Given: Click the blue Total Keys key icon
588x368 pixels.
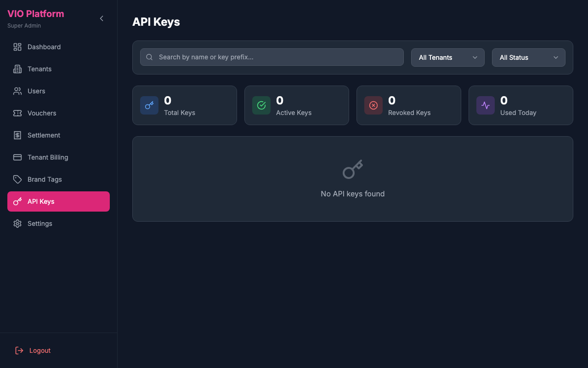Looking at the screenshot, I should pyautogui.click(x=149, y=105).
